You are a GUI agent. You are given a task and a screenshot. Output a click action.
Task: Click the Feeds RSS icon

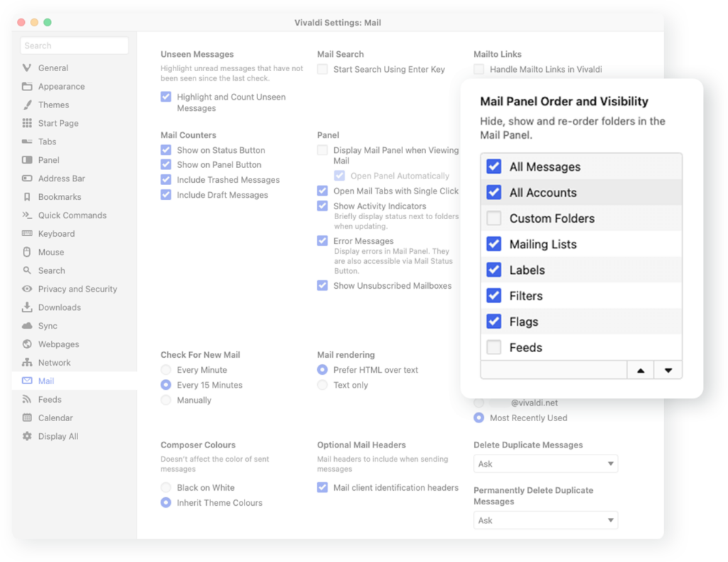coord(27,399)
